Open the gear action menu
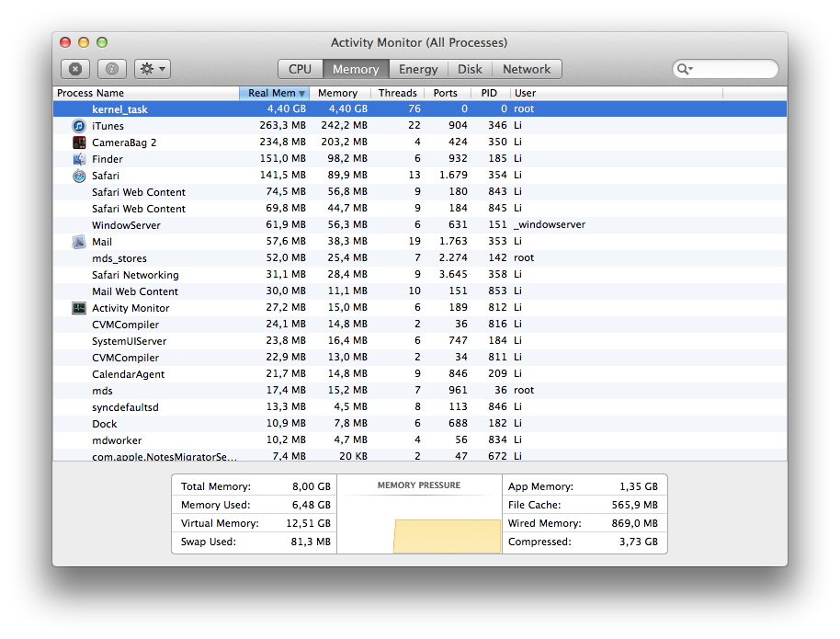This screenshot has width=840, height=639. coord(153,69)
